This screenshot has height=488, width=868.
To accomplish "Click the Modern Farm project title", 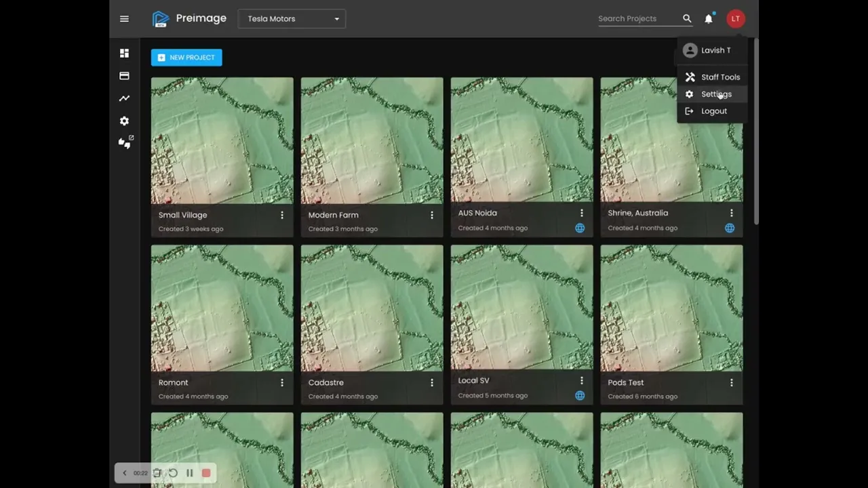I will pyautogui.click(x=334, y=215).
